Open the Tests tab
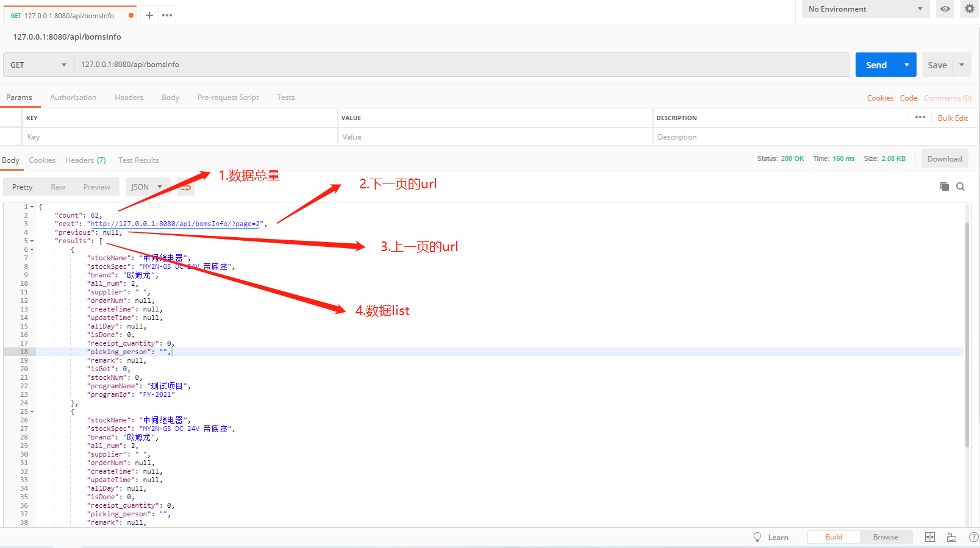This screenshot has width=980, height=548. tap(285, 98)
